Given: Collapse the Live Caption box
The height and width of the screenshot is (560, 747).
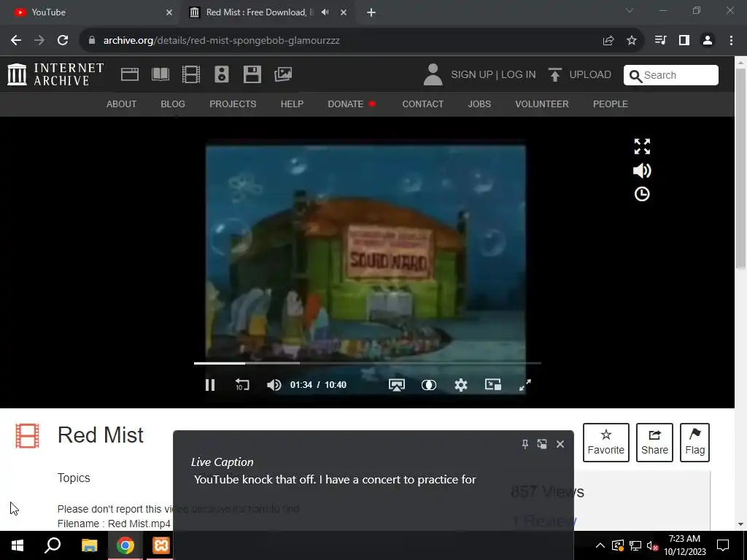Looking at the screenshot, I should click(x=542, y=444).
